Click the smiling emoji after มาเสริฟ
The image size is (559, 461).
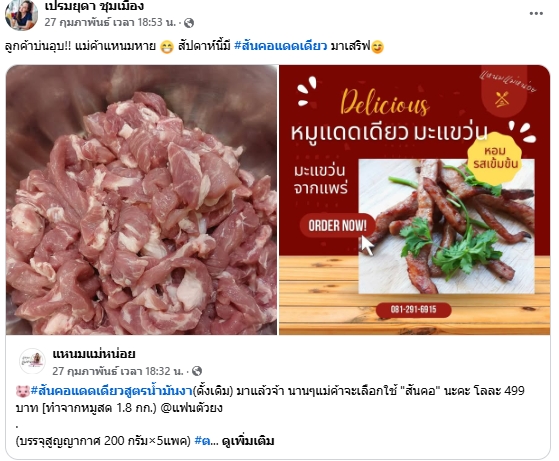[378, 47]
